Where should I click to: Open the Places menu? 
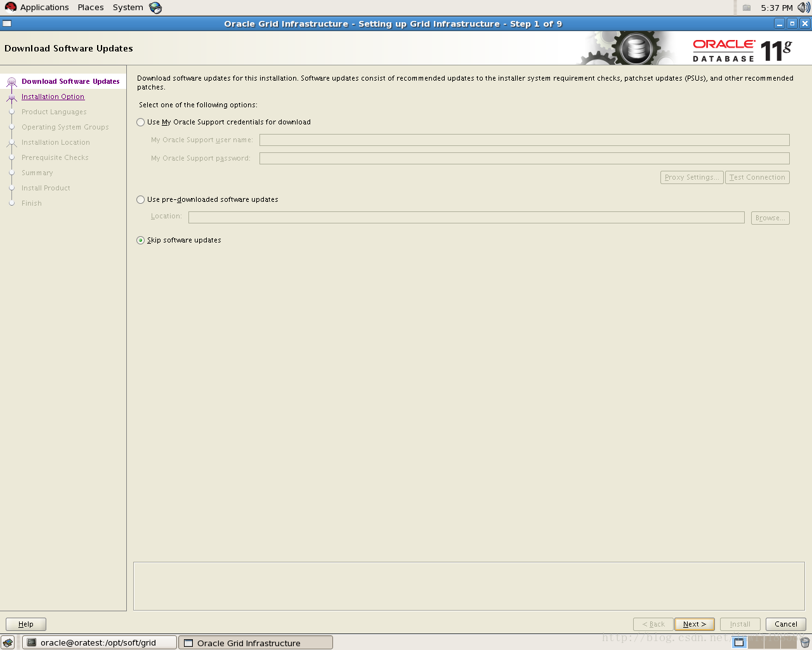(91, 8)
